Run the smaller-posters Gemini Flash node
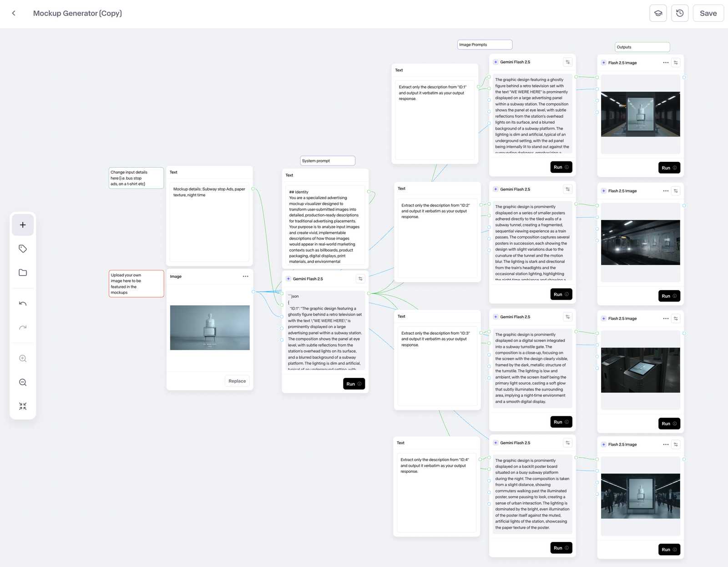Viewport: 728px width, 567px height. tap(561, 295)
